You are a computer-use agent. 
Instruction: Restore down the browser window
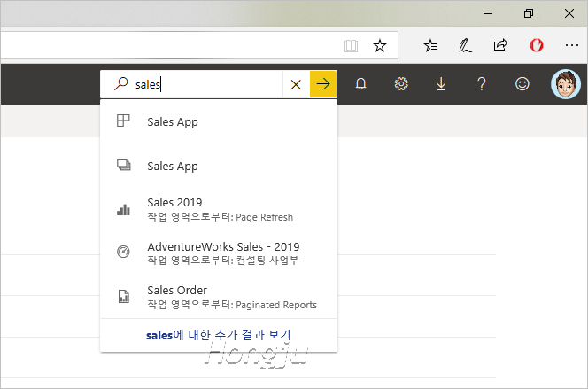click(x=529, y=14)
